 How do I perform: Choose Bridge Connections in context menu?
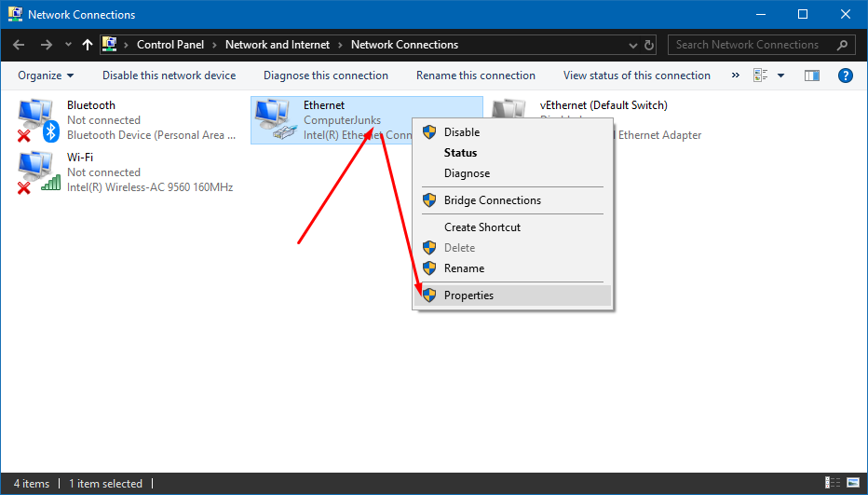point(512,200)
